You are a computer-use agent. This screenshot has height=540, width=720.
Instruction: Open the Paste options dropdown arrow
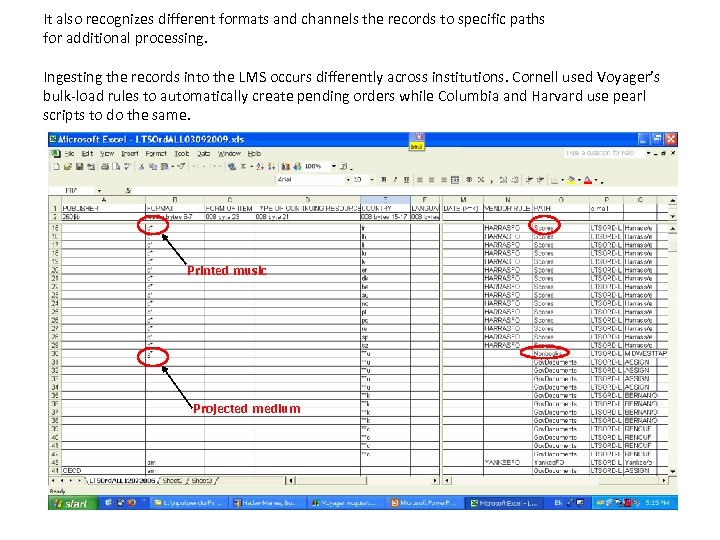(172, 167)
